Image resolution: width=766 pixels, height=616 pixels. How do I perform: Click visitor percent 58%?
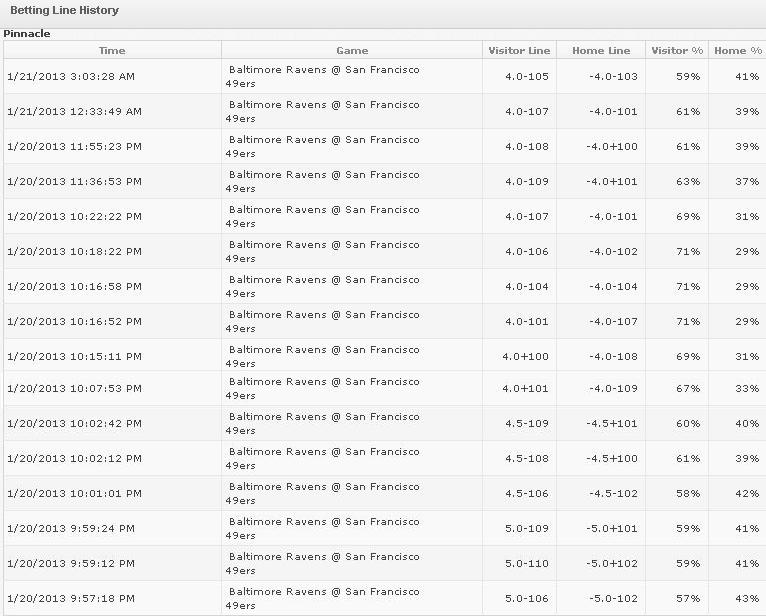pos(688,494)
